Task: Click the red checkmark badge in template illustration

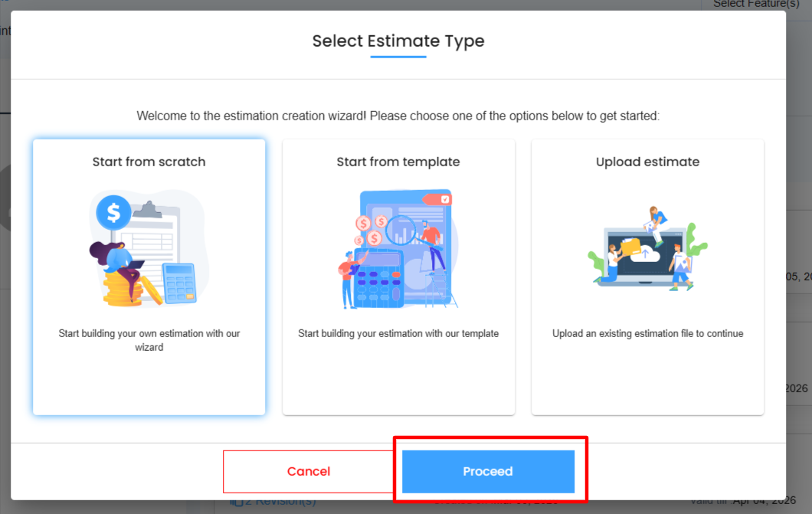Action: pyautogui.click(x=445, y=199)
